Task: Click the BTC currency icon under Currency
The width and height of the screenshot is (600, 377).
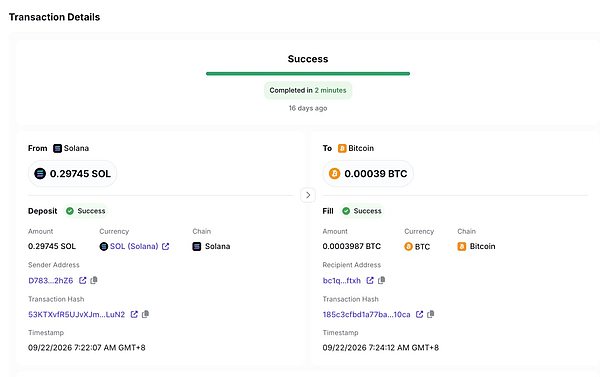Action: tap(409, 246)
